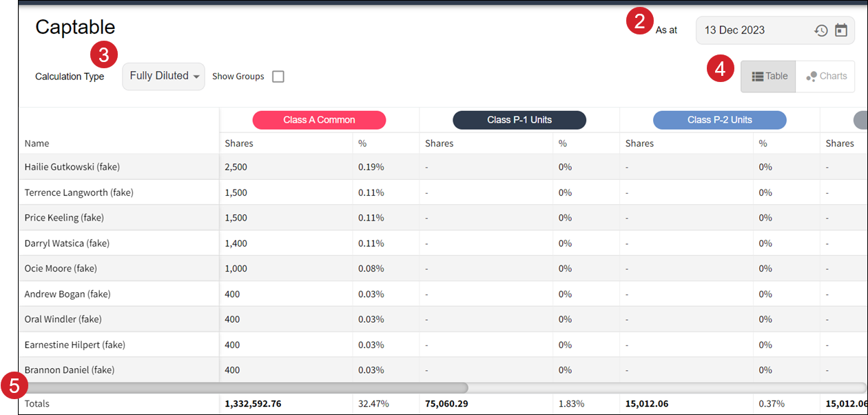Screen dimensions: 868x415
Task: Open the calendar picker icon
Action: point(841,30)
